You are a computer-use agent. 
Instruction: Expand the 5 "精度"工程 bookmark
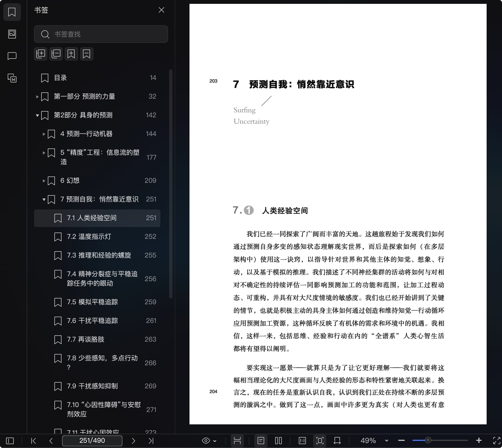[44, 153]
